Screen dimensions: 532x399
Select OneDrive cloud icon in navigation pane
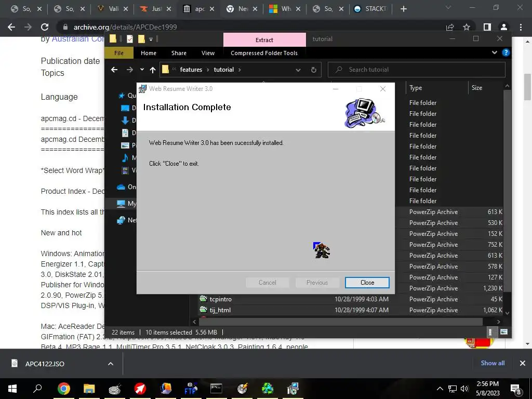[121, 187]
